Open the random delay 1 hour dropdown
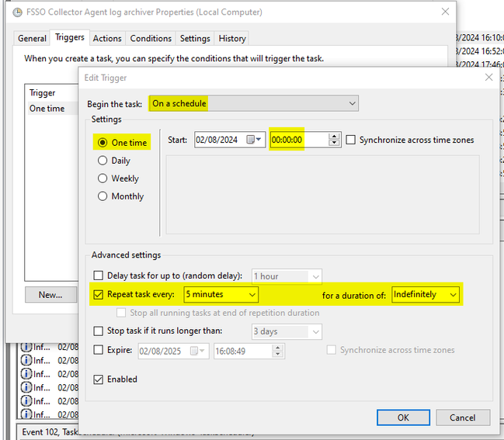 287,276
